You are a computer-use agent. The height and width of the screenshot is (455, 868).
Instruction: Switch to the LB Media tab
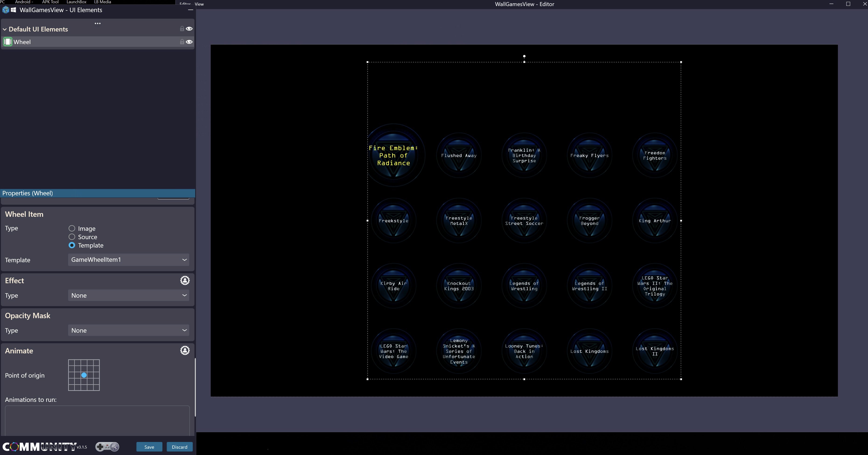(102, 2)
